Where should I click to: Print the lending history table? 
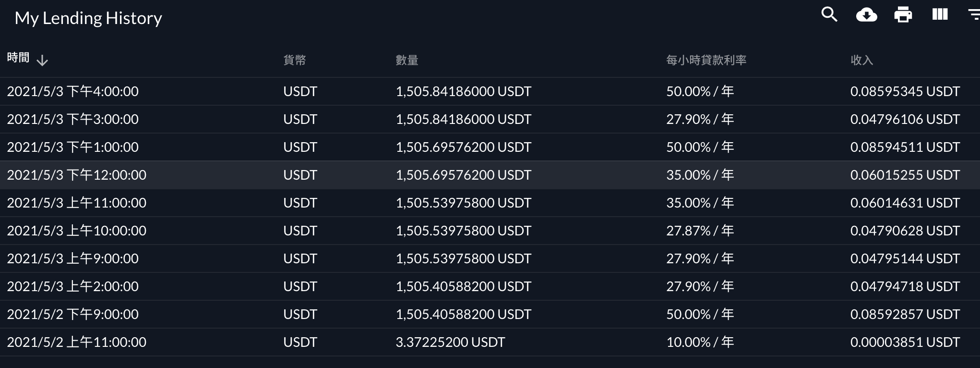tap(903, 15)
